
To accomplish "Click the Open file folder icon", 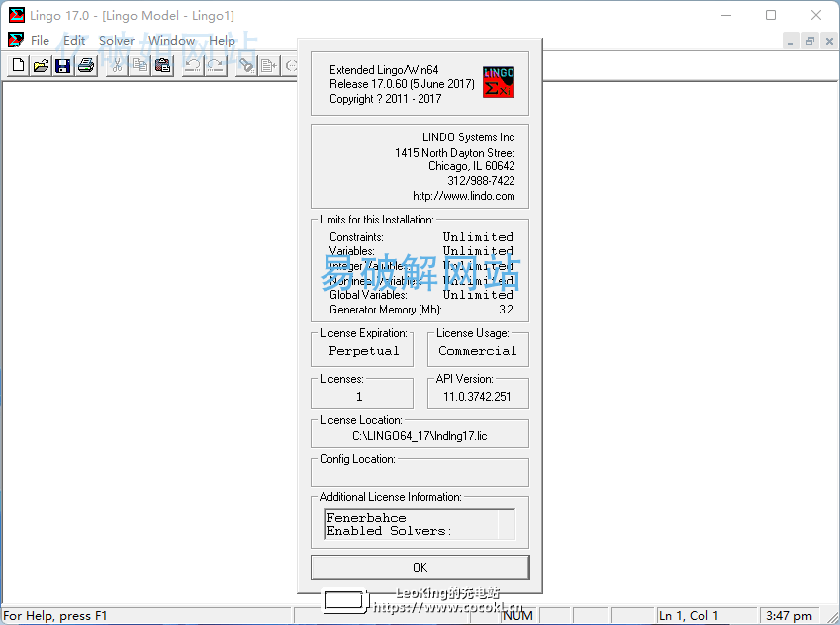I will coord(41,66).
